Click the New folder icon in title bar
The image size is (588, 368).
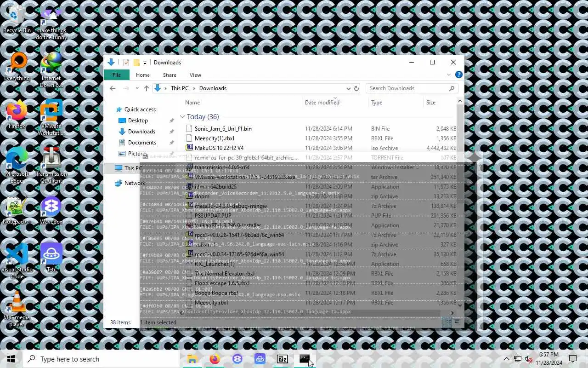(136, 63)
